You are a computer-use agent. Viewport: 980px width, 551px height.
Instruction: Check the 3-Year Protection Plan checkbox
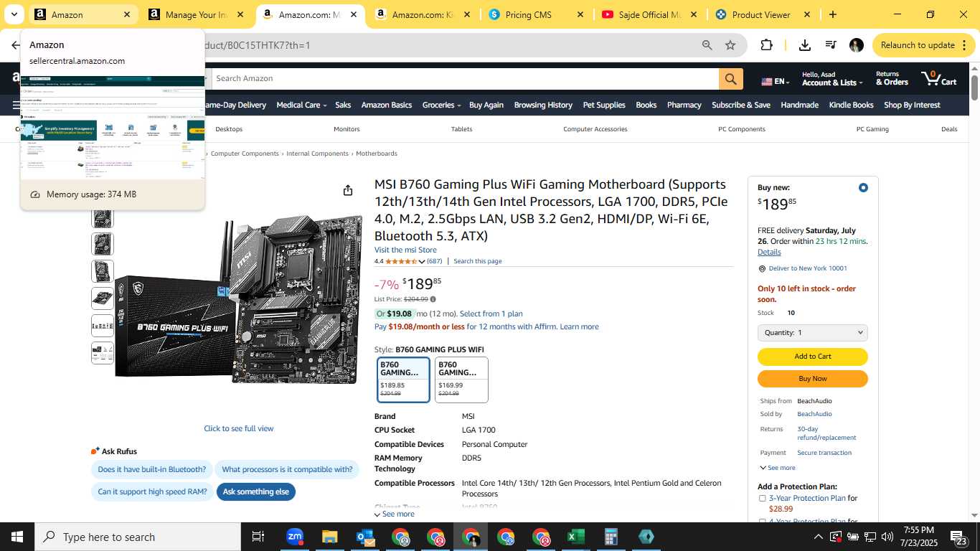pyautogui.click(x=762, y=498)
